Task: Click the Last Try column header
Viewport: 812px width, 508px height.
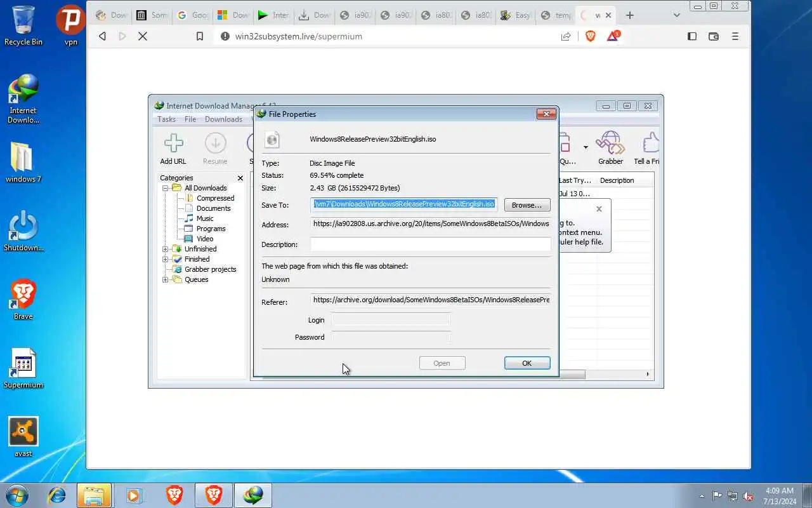Action: point(576,180)
